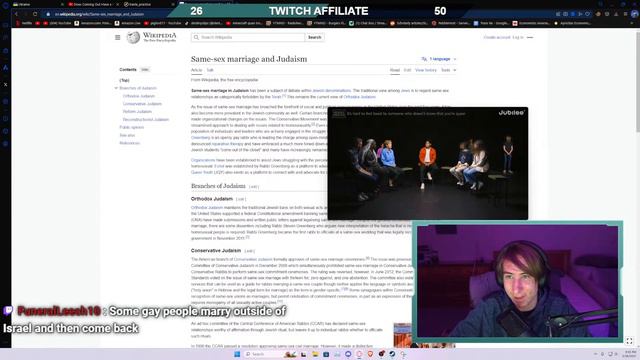Image resolution: width=640 pixels, height=360 pixels.
Task: Click the Log in link
Action: [x=518, y=37]
